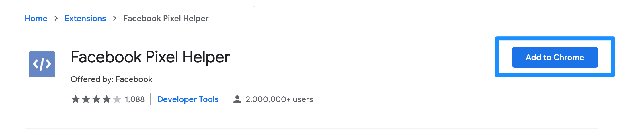Click the Facebook Pixel Helper code-bracket icon
The width and height of the screenshot is (644, 137).
(x=42, y=64)
